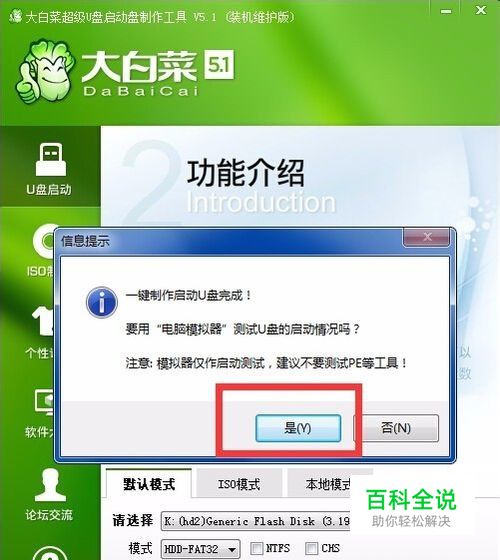Minimize the 大白菜 main window
Viewport: 500px width, 560px height.
pos(445,11)
